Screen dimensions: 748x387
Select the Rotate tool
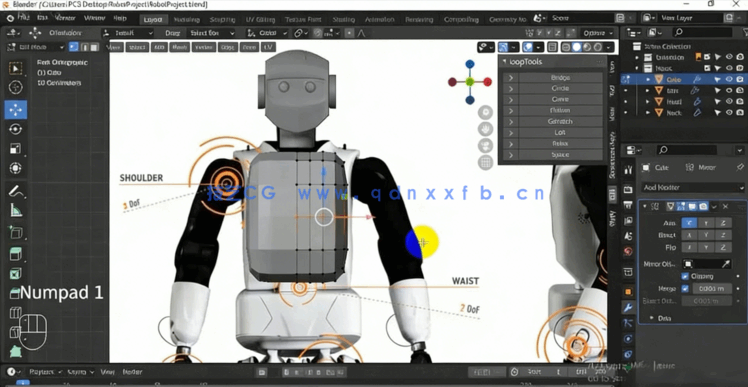point(16,129)
